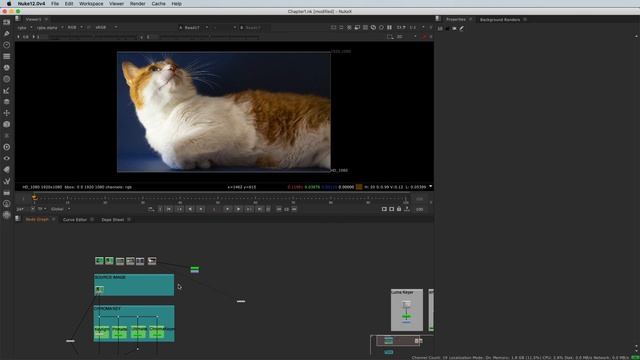Open the A input Read17 dropdown

[193, 27]
